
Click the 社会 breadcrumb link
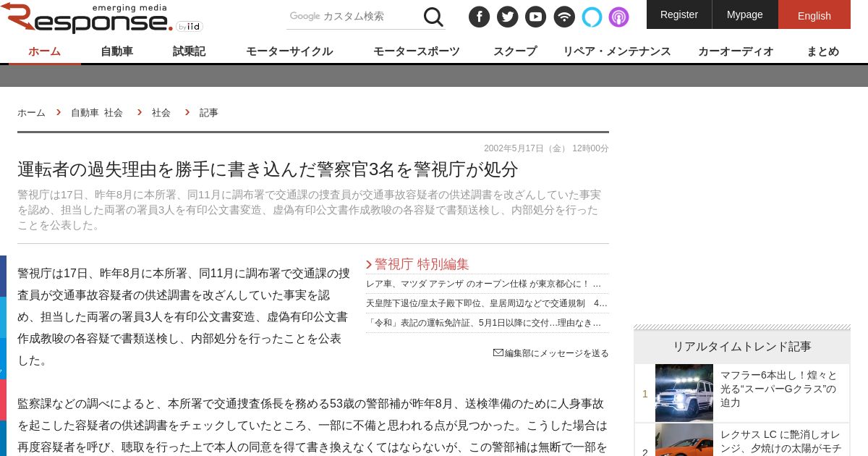click(x=161, y=112)
